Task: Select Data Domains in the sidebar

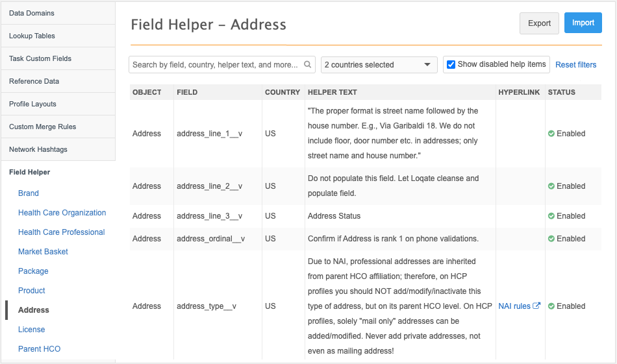Action: pyautogui.click(x=32, y=13)
